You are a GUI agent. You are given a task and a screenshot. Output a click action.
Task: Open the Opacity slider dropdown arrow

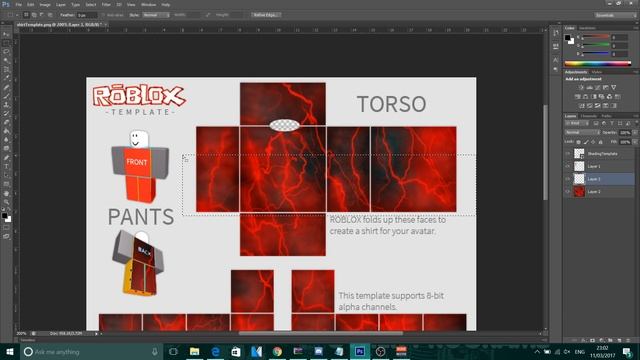click(x=634, y=133)
